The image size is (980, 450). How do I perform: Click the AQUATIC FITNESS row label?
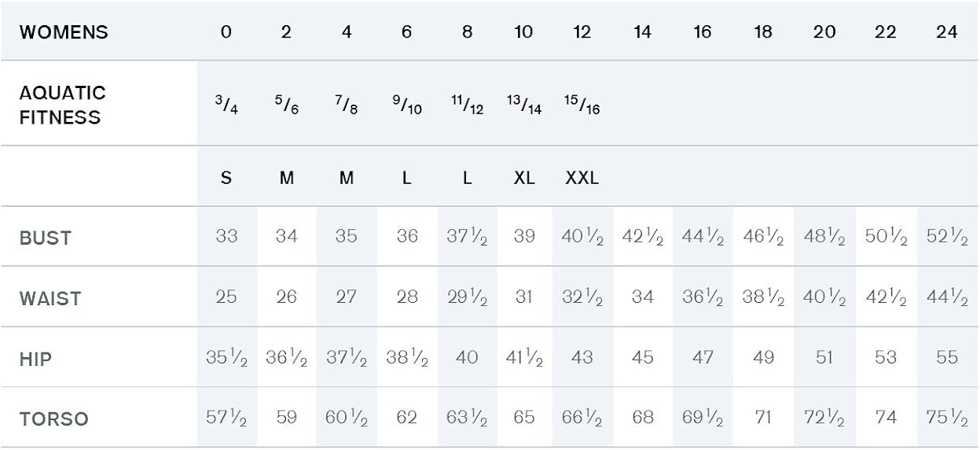[x=62, y=105]
